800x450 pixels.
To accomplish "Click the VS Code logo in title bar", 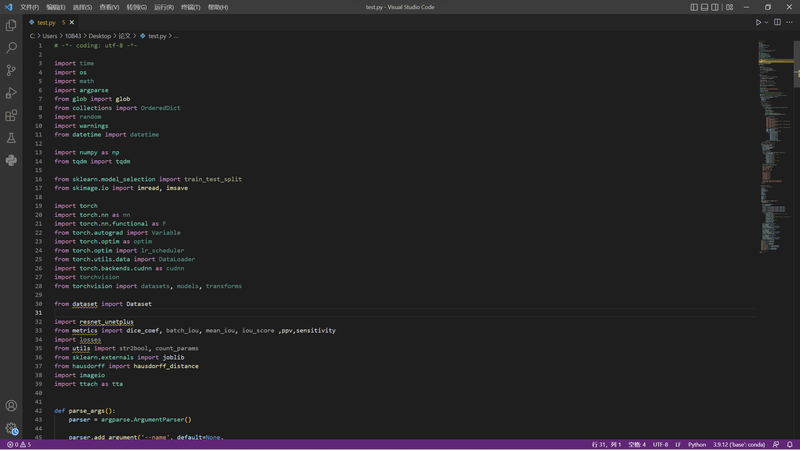I will 8,7.
